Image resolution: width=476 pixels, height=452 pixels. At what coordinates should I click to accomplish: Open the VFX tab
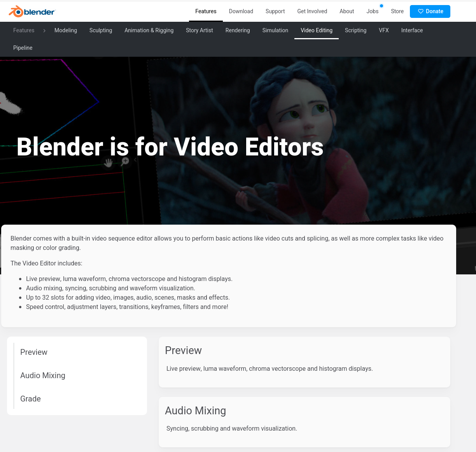click(x=384, y=30)
